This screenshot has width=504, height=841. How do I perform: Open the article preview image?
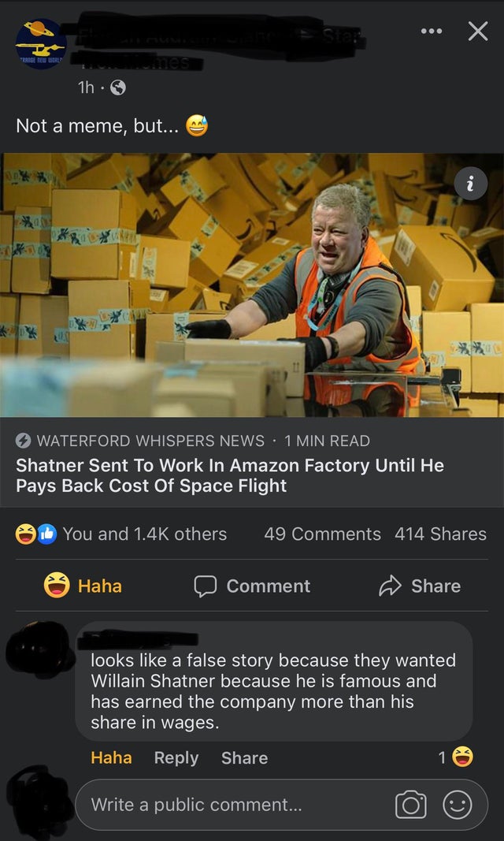[252, 285]
